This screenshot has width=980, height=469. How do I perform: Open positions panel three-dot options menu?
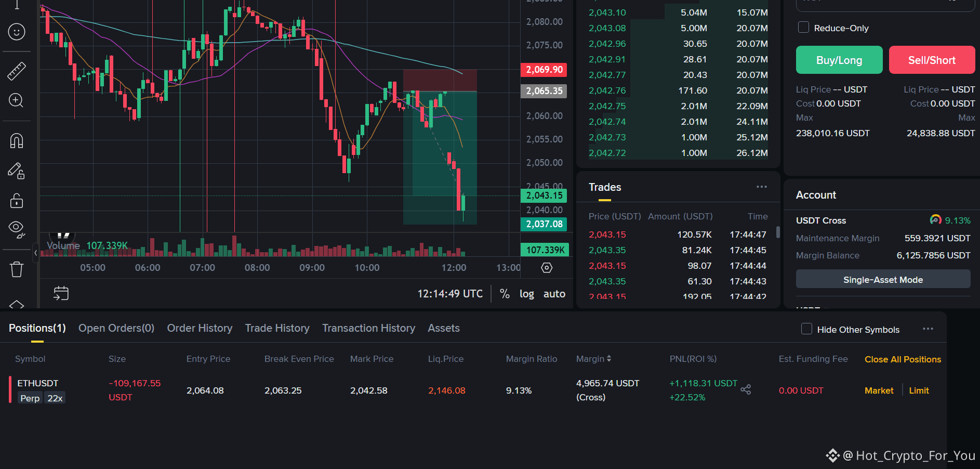click(x=928, y=329)
